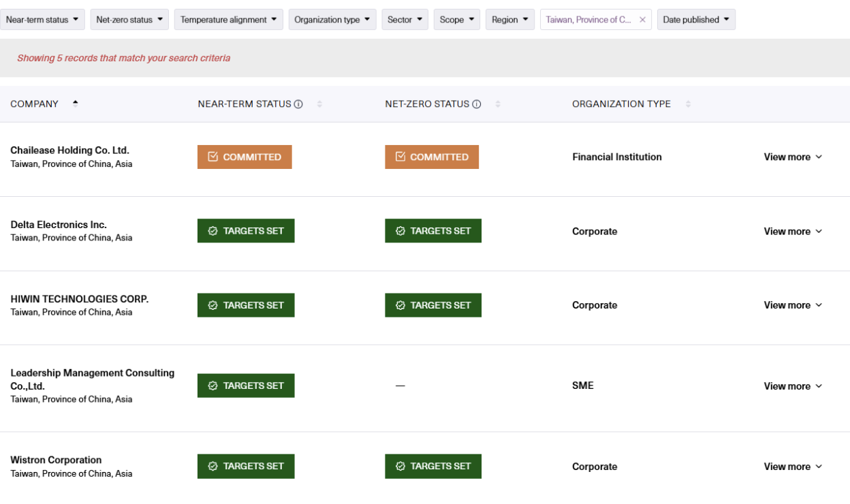Click the location text under Wistron Corporation
This screenshot has width=850, height=504.
[72, 473]
